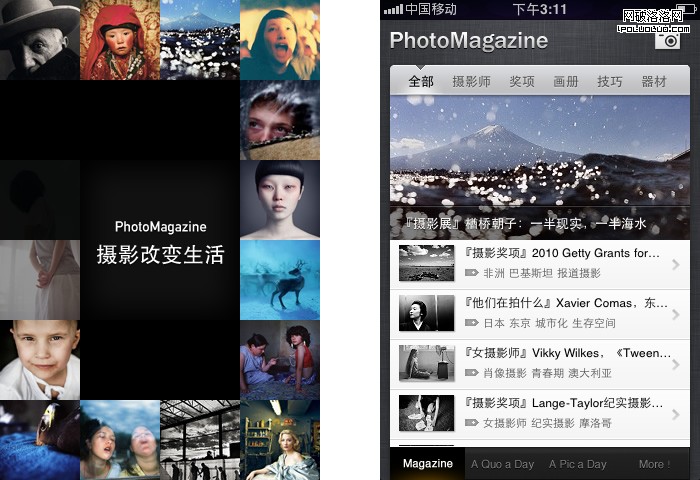The height and width of the screenshot is (480, 700).
Task: Select the 全部 category tab
Action: point(421,82)
